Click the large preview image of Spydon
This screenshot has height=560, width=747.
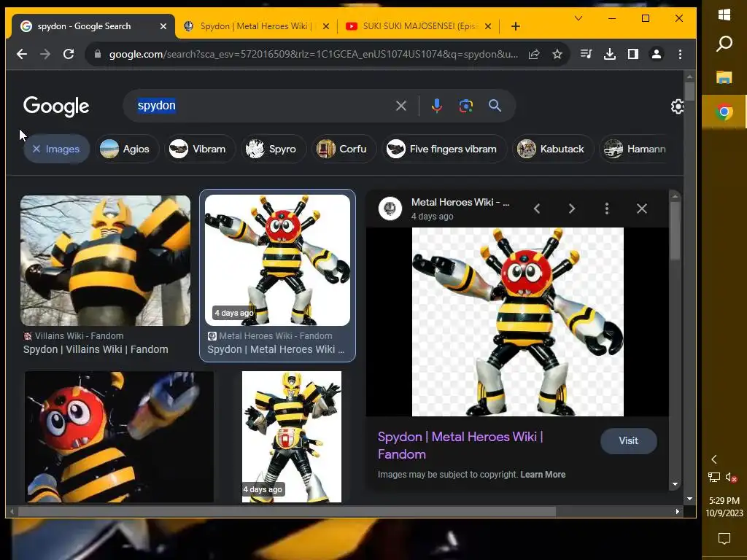click(x=518, y=322)
